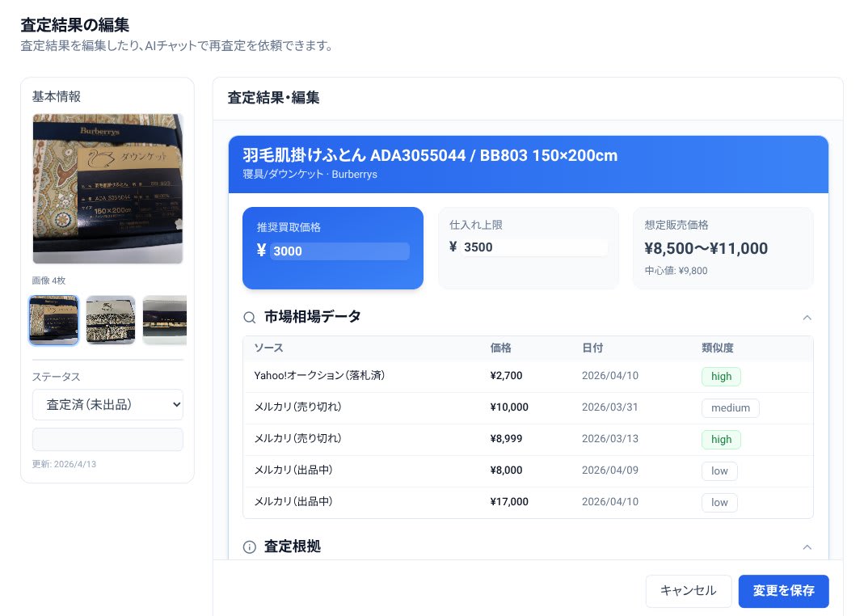Click the high badge in the Yahoo!オークション row

(721, 377)
